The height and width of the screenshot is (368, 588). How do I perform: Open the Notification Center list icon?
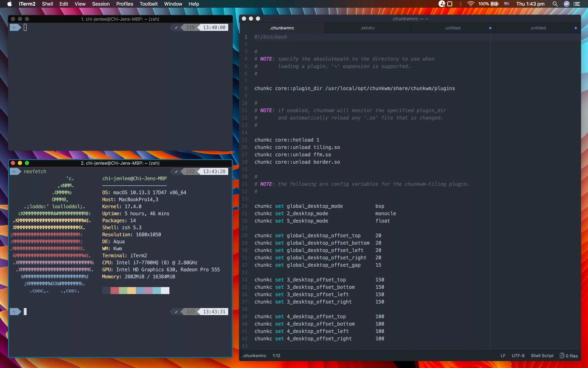pos(577,4)
